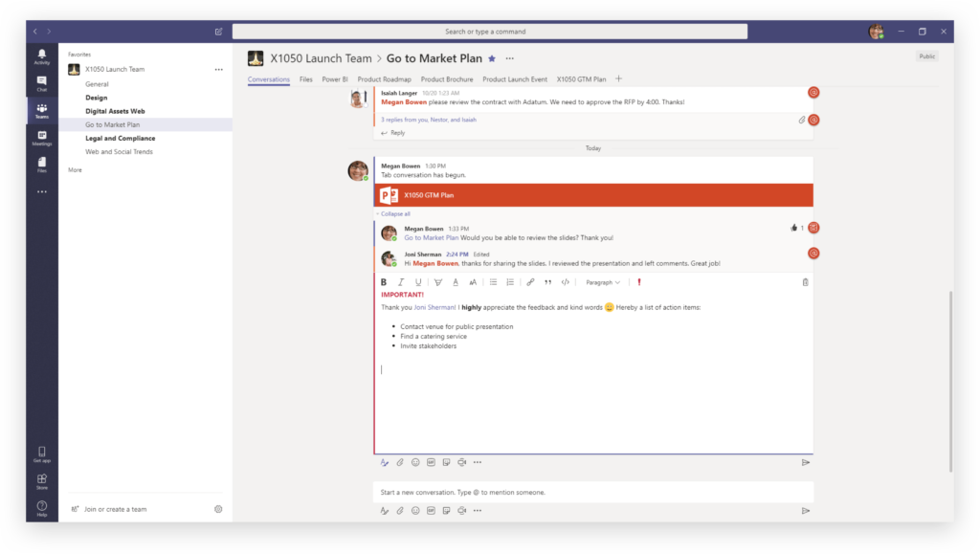Screen dimensions: 980x554
Task: Switch to the Product Roadmap tab
Action: click(385, 79)
